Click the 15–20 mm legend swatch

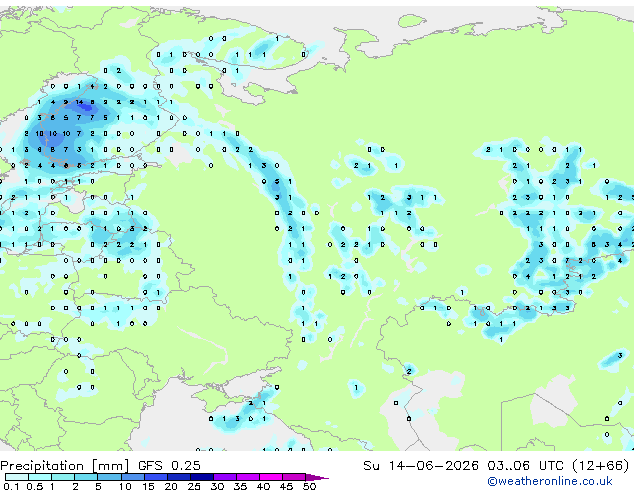[x=155, y=477]
